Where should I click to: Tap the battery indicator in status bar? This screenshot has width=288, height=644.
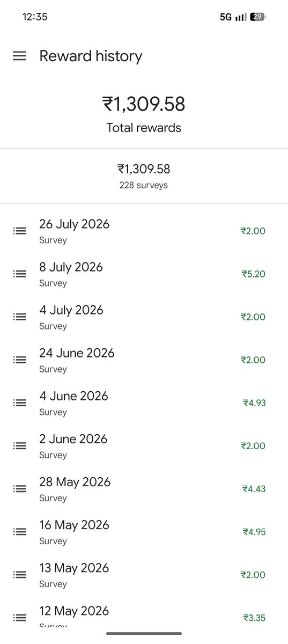tap(259, 17)
